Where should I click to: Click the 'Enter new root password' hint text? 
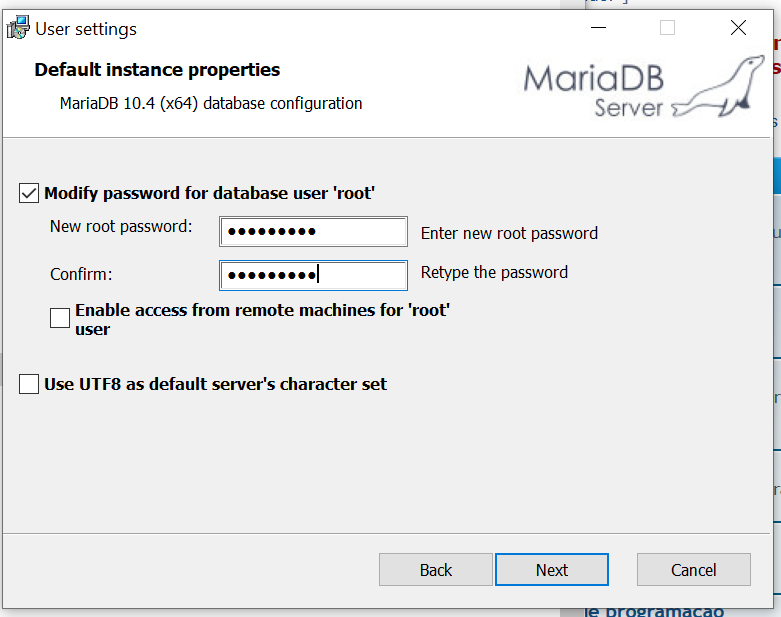tap(509, 233)
